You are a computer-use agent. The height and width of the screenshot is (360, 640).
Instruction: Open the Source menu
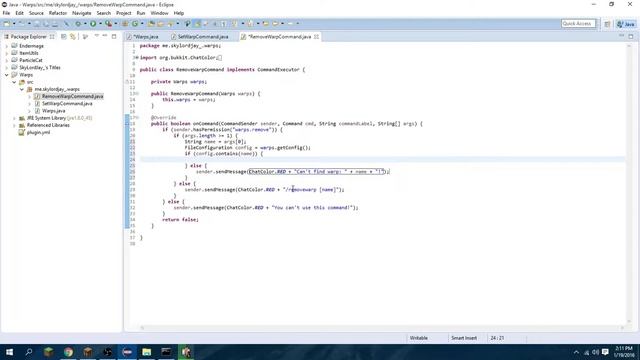tap(36, 13)
